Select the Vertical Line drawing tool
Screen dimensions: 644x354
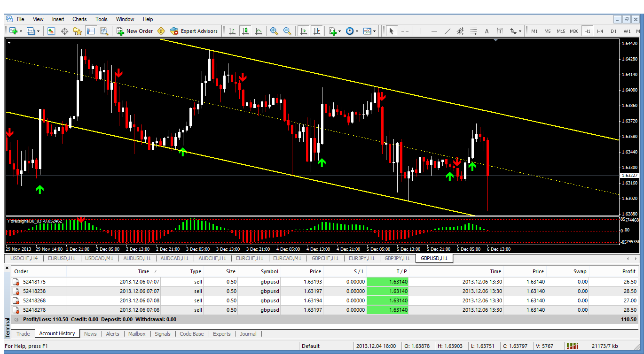(x=421, y=31)
